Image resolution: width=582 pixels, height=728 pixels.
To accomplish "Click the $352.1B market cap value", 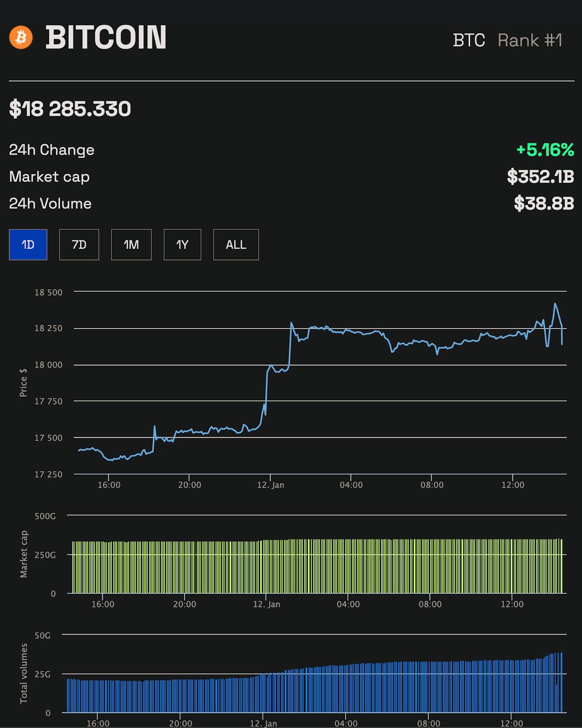I will coord(540,177).
